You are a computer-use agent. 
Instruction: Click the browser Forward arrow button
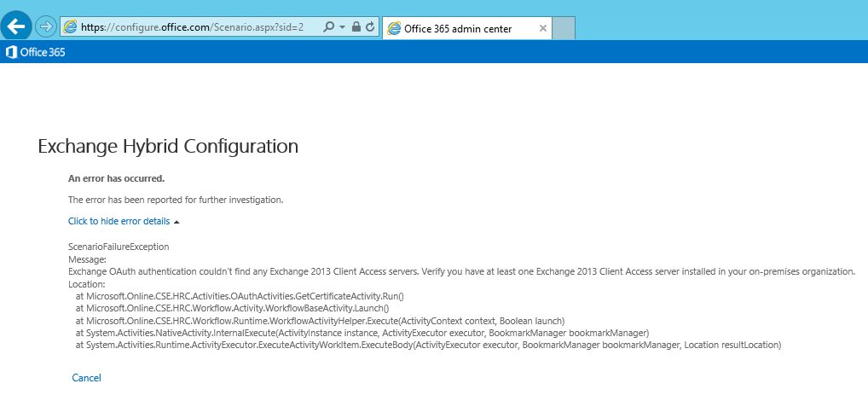coord(46,26)
